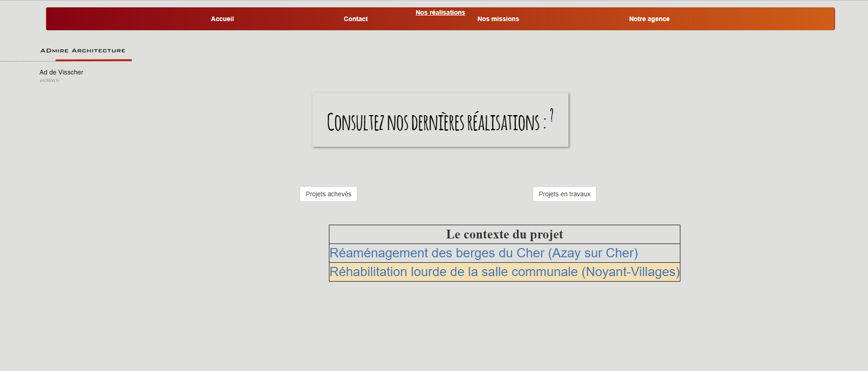This screenshot has width=868, height=371.
Task: Click the Le contexte du projet table header
Action: (504, 234)
